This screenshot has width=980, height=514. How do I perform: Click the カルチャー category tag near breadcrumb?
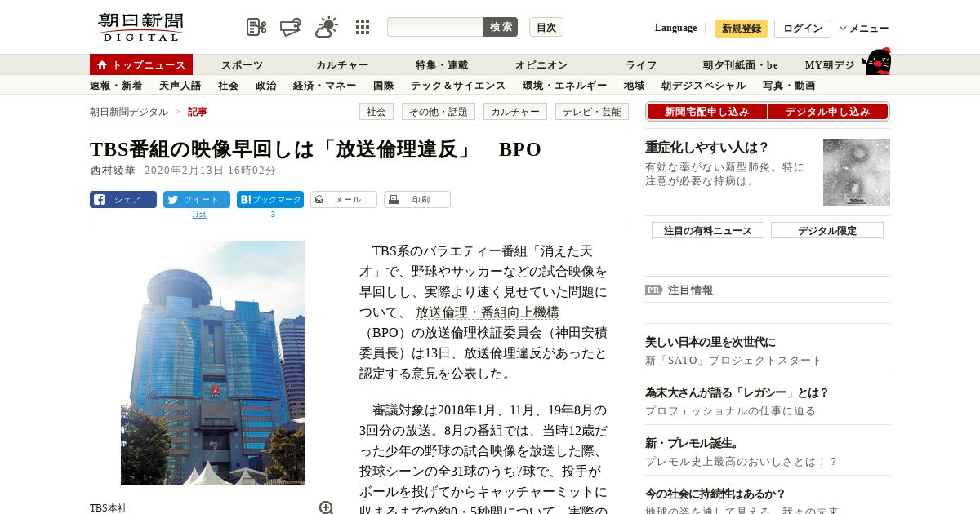(x=515, y=112)
